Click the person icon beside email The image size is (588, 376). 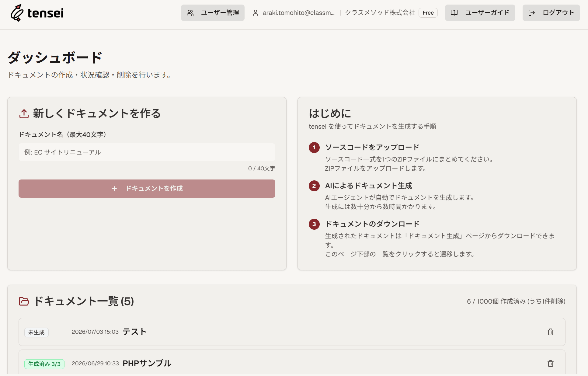256,13
